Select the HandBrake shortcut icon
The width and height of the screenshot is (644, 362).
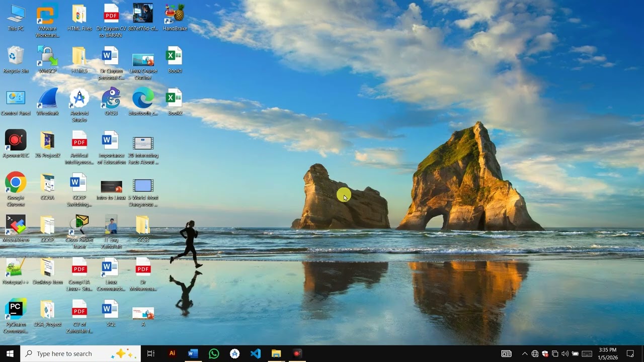tap(175, 18)
